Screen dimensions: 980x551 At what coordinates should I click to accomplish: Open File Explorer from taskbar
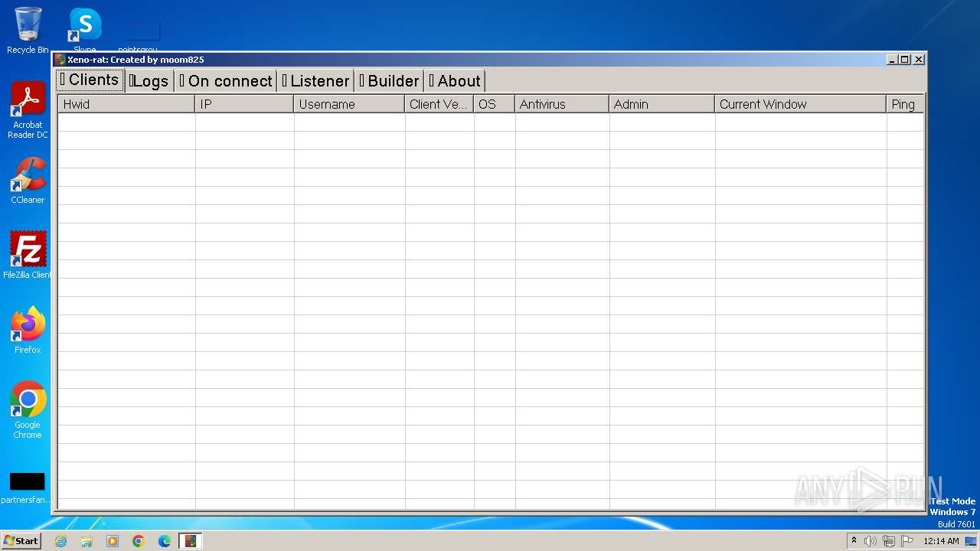point(87,541)
